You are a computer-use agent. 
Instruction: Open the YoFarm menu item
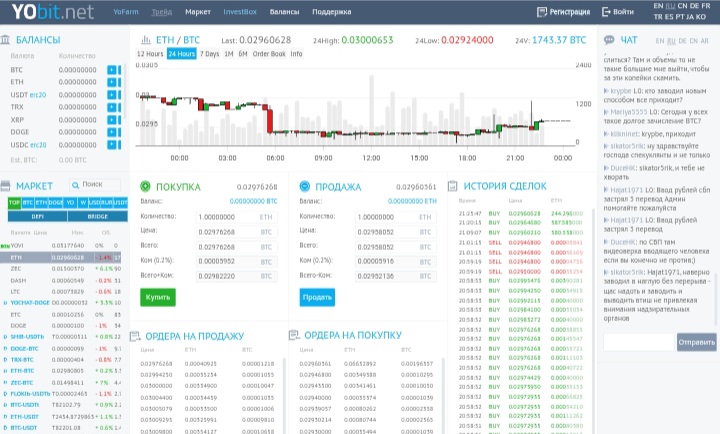click(126, 12)
